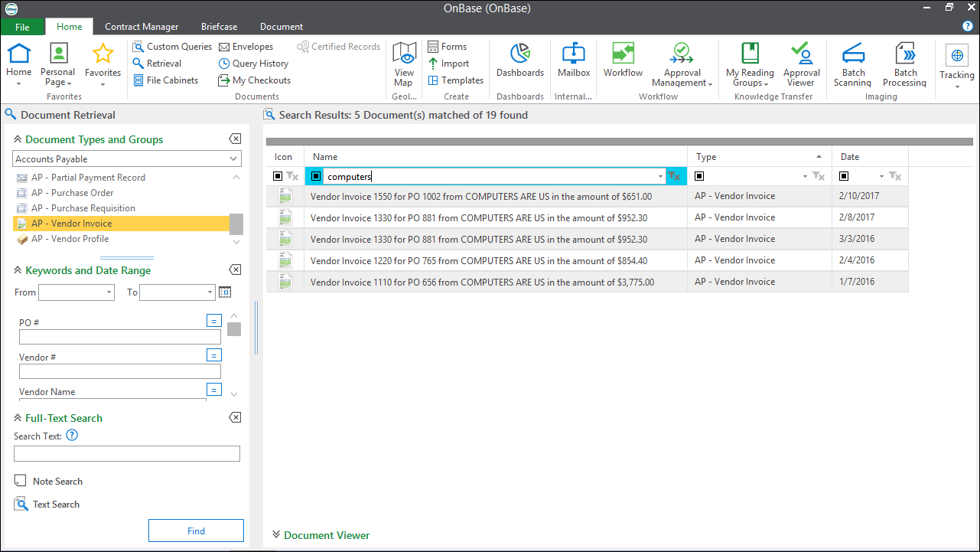Toggle the Name column filter operator box
Image resolution: width=980 pixels, height=552 pixels.
(315, 176)
